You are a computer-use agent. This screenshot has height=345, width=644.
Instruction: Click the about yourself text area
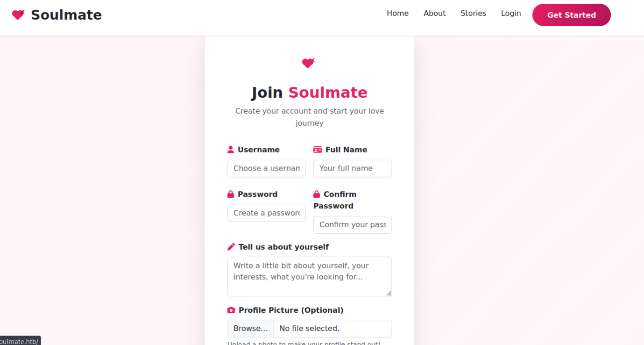pos(309,276)
